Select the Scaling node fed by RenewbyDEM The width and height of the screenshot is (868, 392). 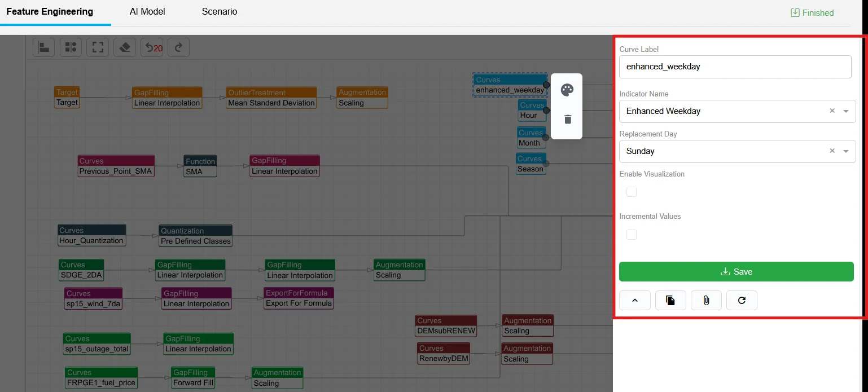click(x=527, y=354)
